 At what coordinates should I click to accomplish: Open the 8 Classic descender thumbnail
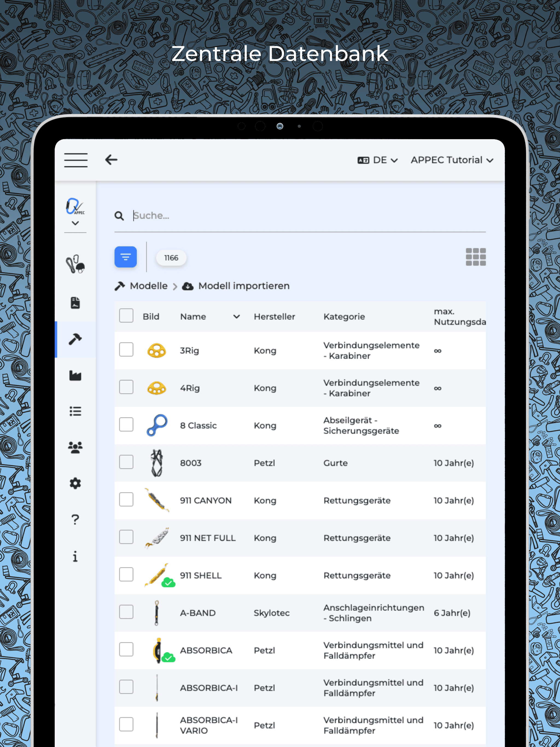157,425
